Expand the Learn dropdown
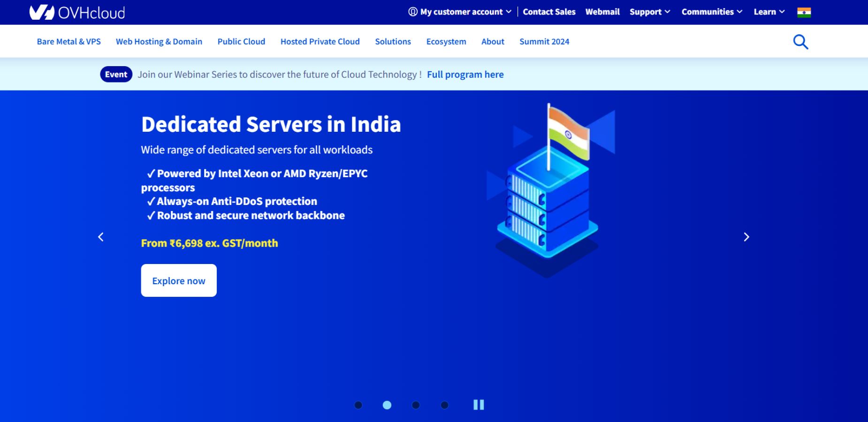This screenshot has width=868, height=422. point(768,12)
